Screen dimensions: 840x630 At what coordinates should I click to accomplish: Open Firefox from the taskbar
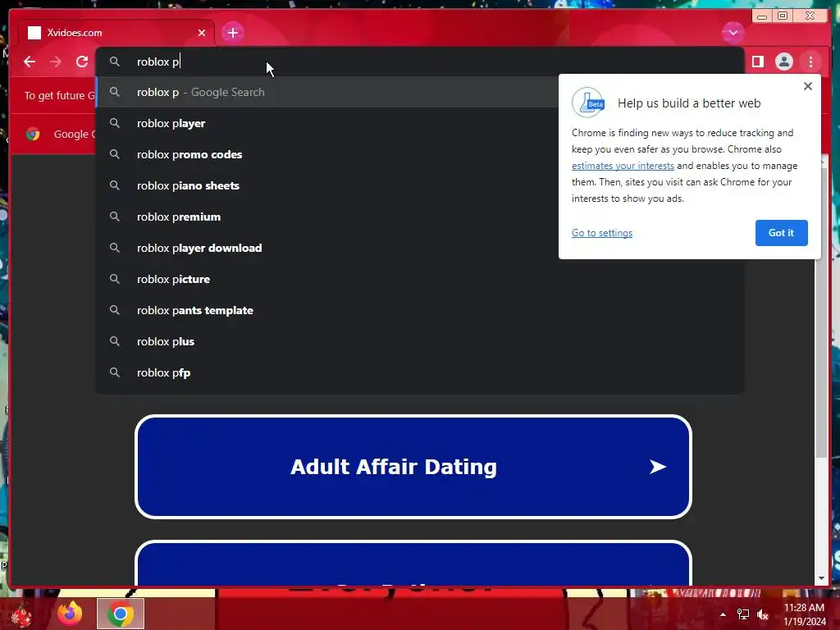pos(70,614)
